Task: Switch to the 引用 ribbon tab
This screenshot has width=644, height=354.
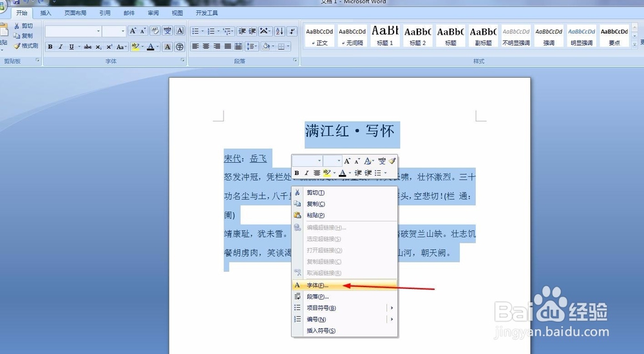Action: [105, 13]
